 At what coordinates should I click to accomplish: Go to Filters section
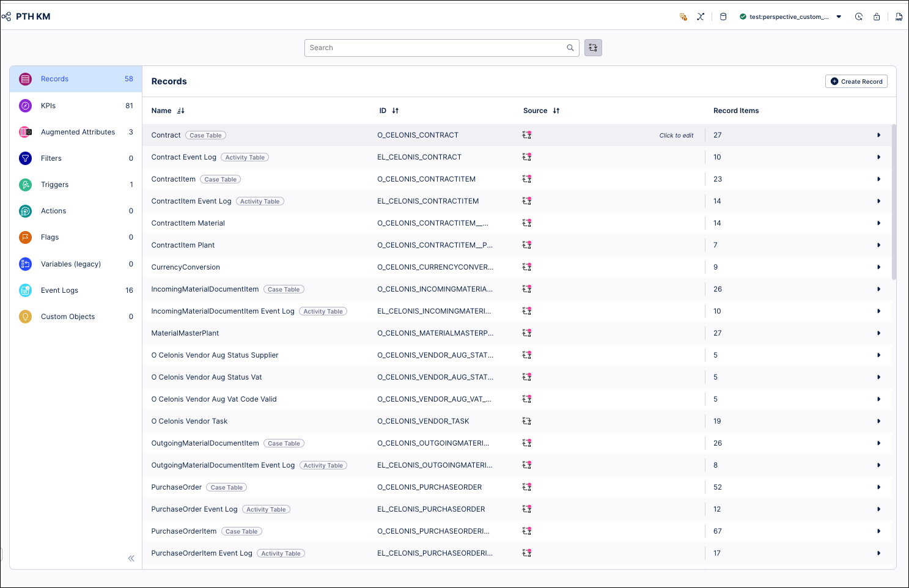tap(76, 158)
